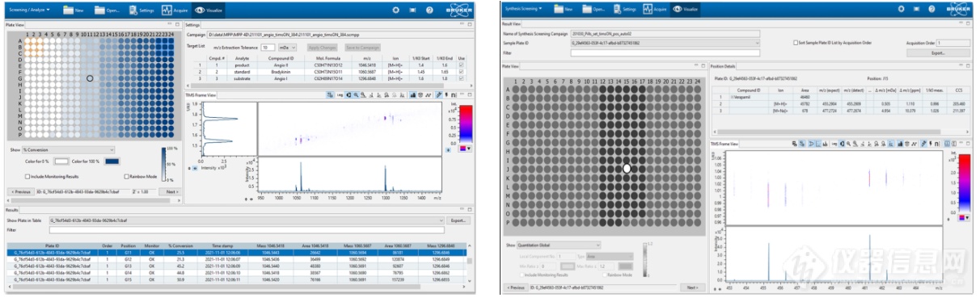This screenshot has width=980, height=302.
Task: Open gear options in left window header
Action: tap(395, 10)
